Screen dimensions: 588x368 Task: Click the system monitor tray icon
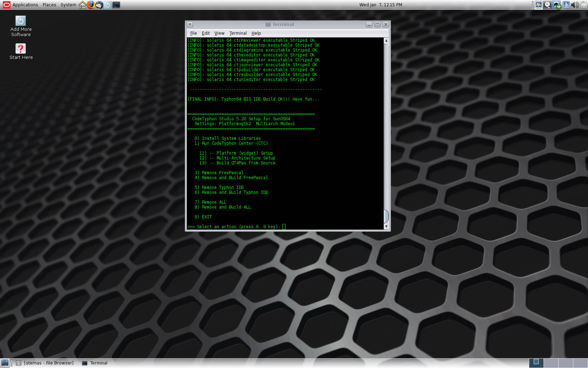click(538, 5)
